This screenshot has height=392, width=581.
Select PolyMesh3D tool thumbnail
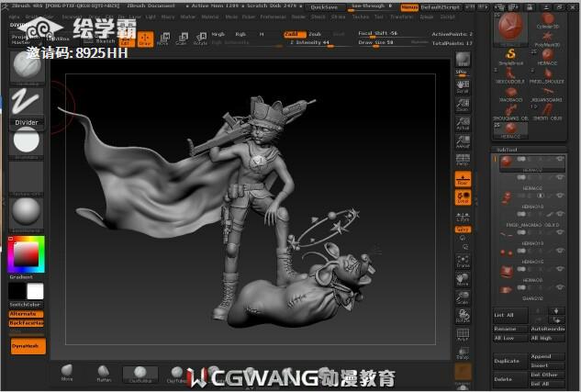tap(548, 39)
